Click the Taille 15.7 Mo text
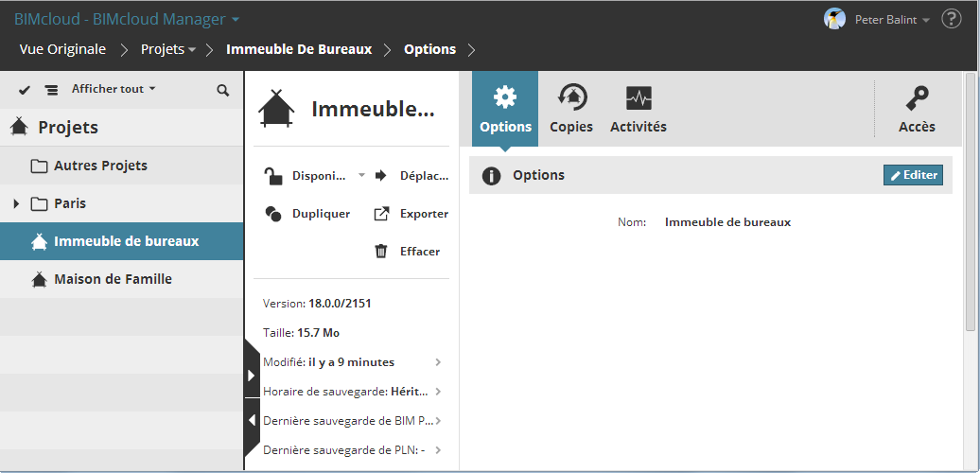Screen dimensions: 980x473 click(x=301, y=333)
